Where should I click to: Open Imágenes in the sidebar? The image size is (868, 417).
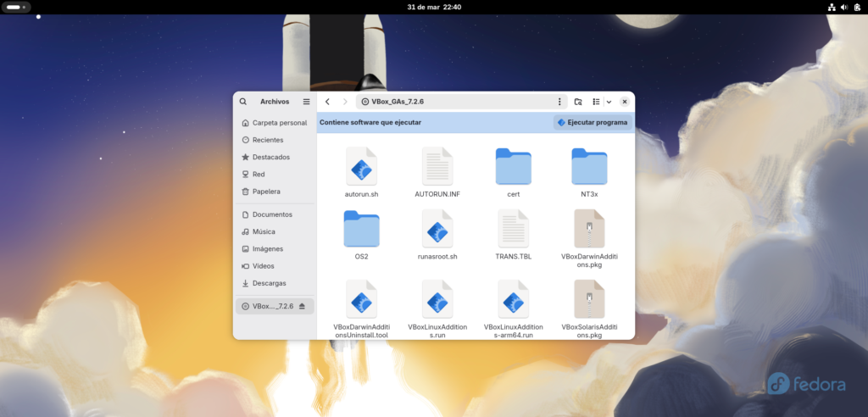275,248
